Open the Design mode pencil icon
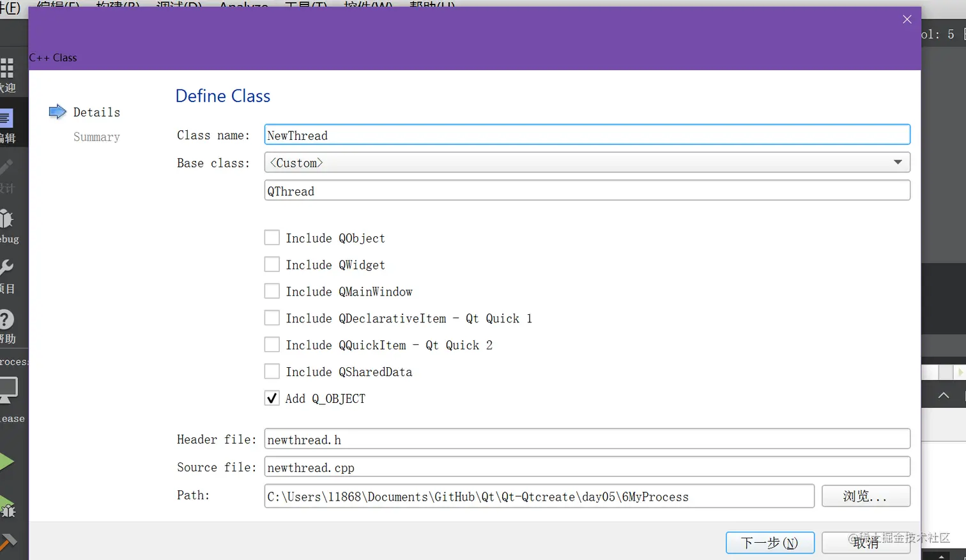This screenshot has height=560, width=966. coord(6,167)
